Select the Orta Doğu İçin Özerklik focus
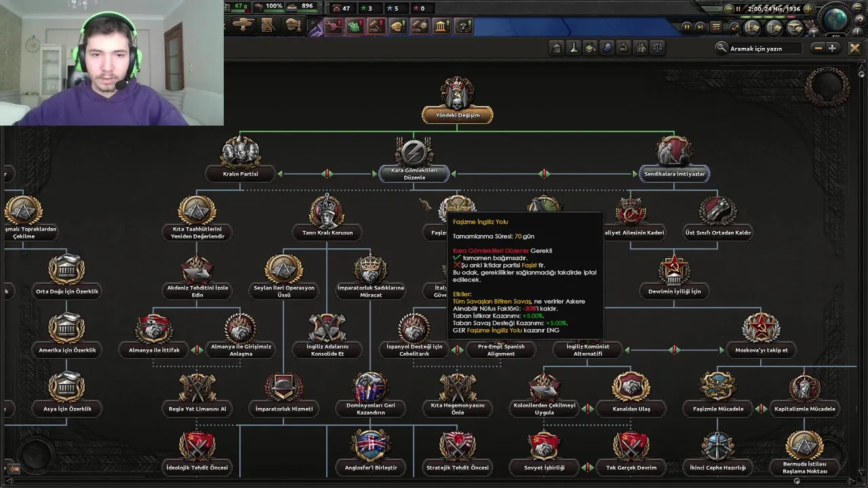Screen dimensions: 868x488 [66, 277]
